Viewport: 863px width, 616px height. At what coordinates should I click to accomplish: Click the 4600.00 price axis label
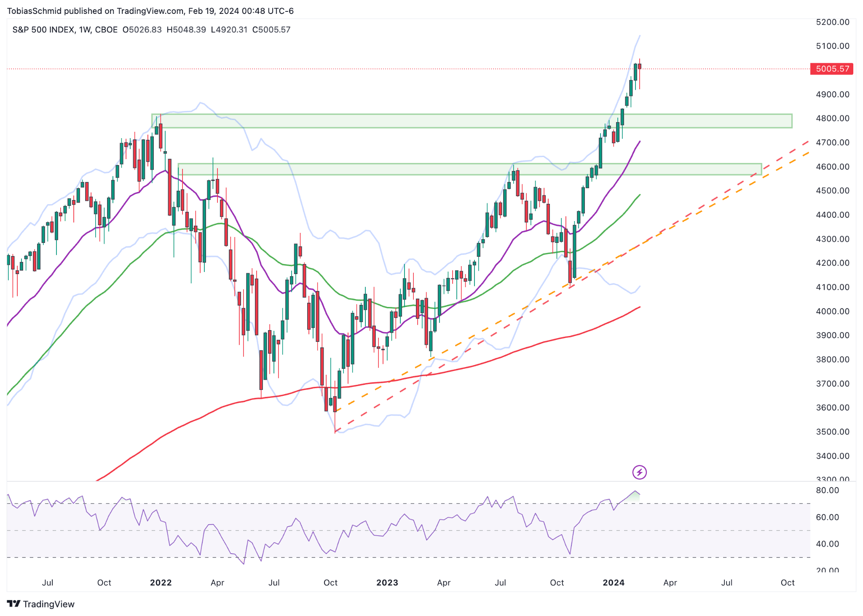click(x=833, y=167)
